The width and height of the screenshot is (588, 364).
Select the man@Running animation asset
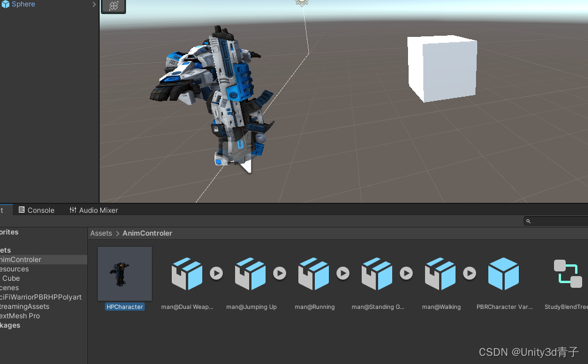tap(314, 273)
